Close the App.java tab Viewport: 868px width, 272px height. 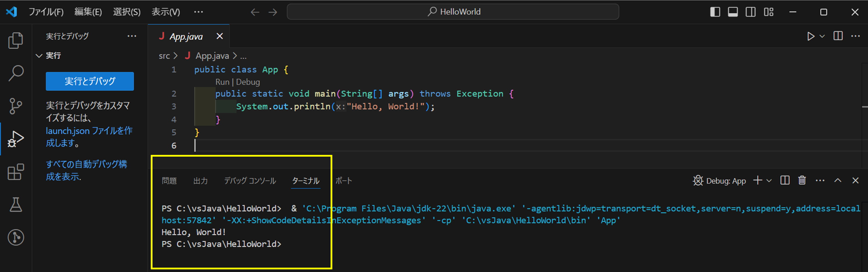click(220, 36)
